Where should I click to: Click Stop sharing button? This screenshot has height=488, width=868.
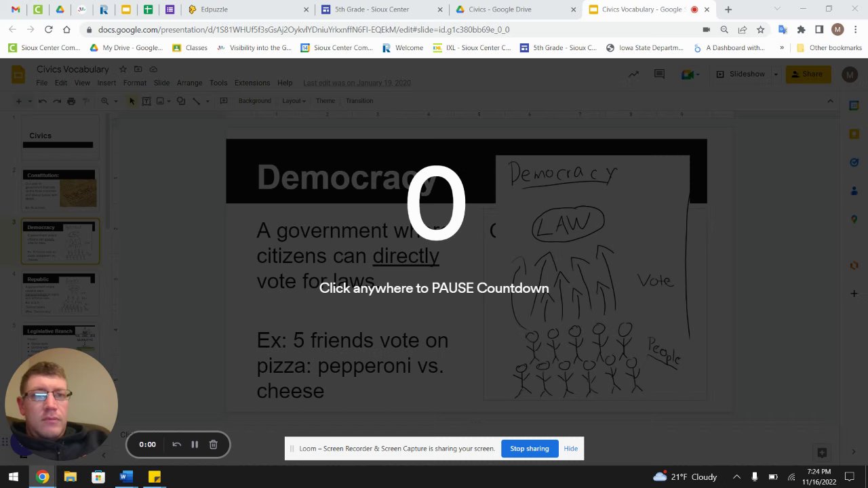click(529, 449)
